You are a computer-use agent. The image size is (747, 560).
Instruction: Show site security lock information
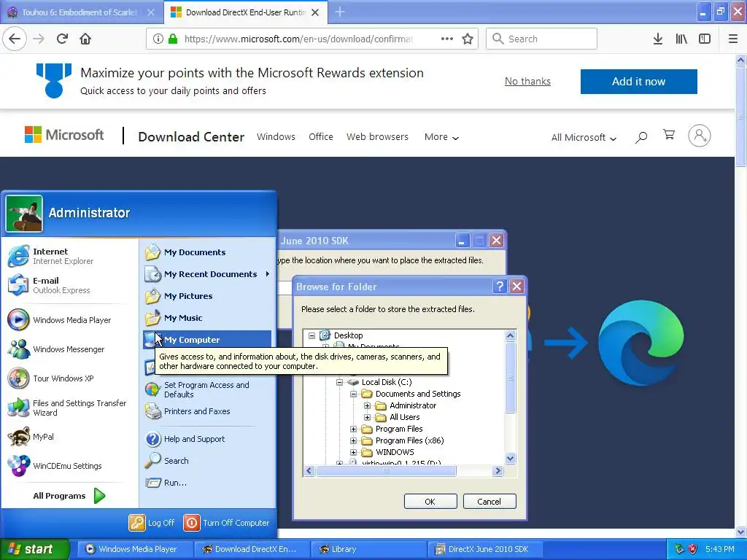[173, 39]
